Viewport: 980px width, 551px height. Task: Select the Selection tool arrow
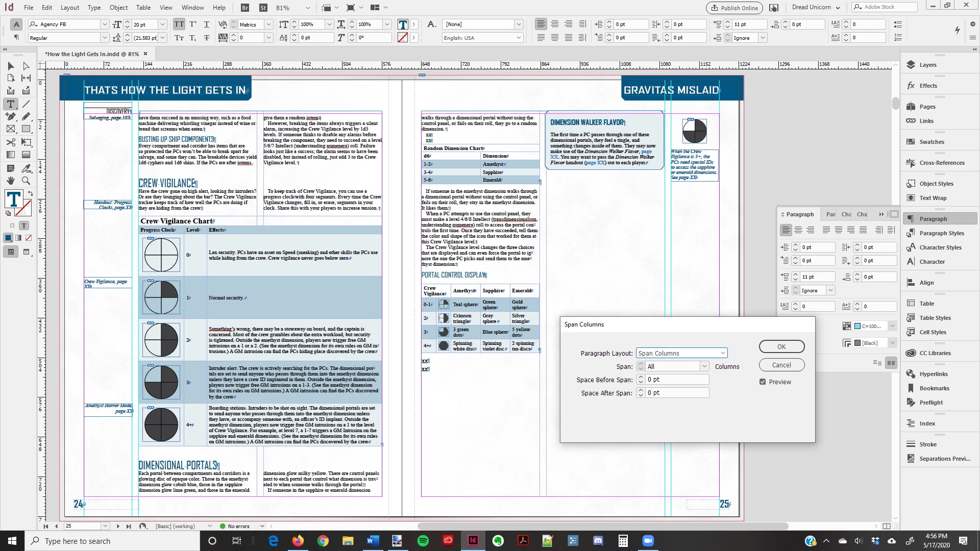pos(11,66)
